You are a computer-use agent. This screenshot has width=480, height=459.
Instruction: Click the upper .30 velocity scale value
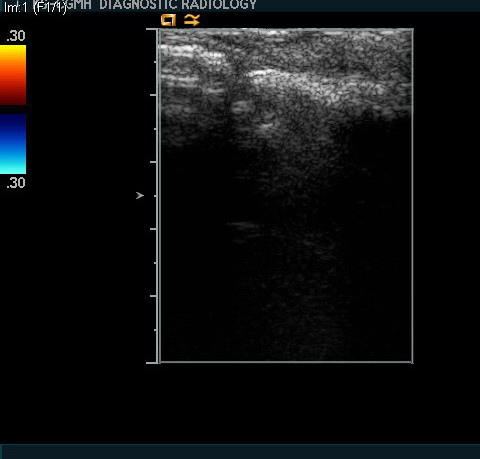click(x=16, y=36)
